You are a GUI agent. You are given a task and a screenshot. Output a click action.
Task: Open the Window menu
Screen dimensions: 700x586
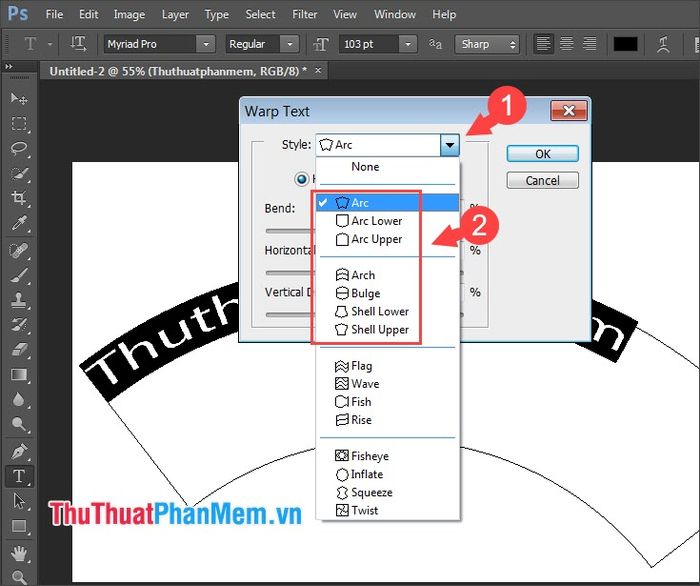click(x=395, y=14)
